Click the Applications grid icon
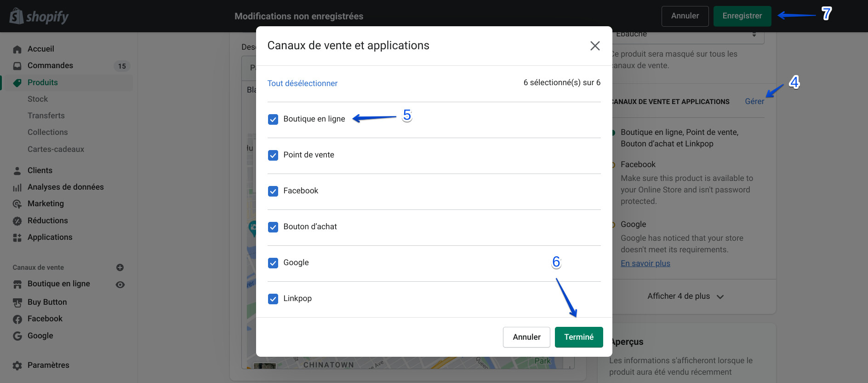868x383 pixels. pyautogui.click(x=17, y=238)
